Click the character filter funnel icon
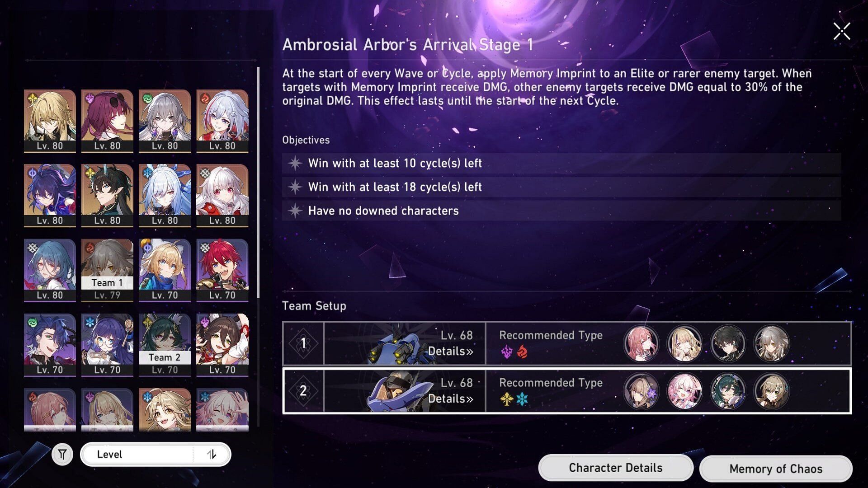The image size is (868, 488). click(62, 454)
